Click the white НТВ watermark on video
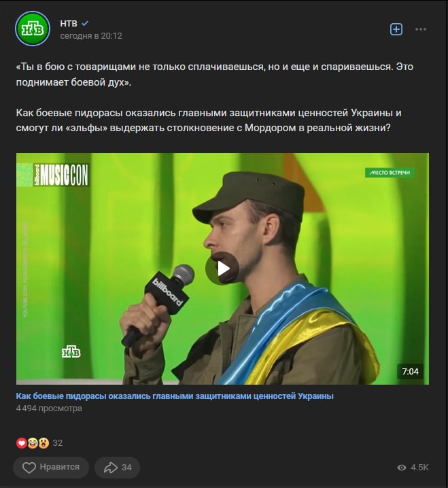The width and height of the screenshot is (448, 488). click(71, 351)
